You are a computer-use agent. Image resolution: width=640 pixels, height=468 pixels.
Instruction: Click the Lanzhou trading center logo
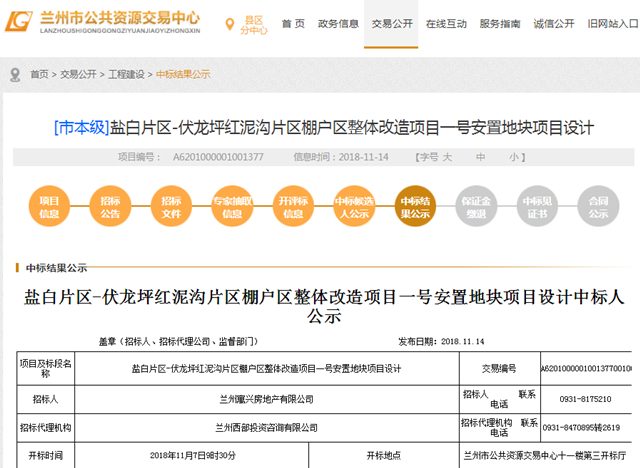click(20, 22)
